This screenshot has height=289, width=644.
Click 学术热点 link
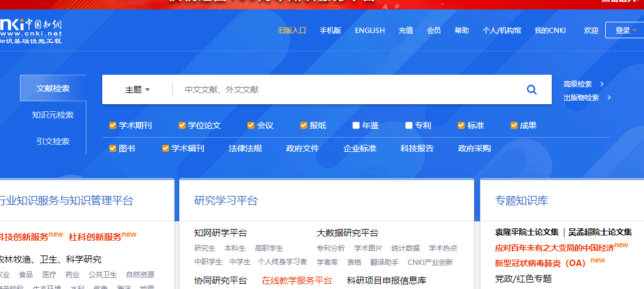(x=443, y=248)
